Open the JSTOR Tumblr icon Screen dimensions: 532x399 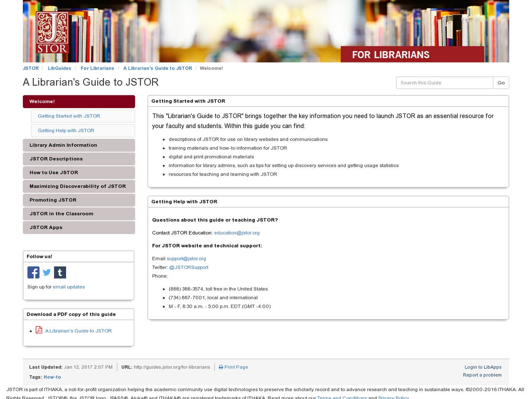[60, 272]
